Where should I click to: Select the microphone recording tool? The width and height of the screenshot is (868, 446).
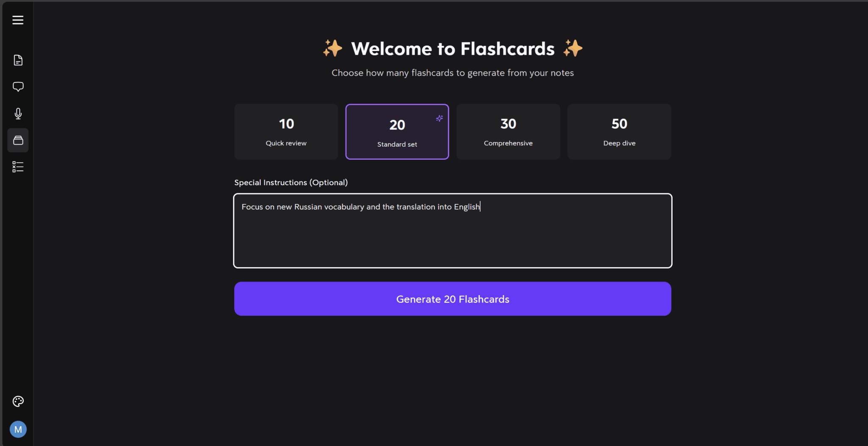[18, 113]
